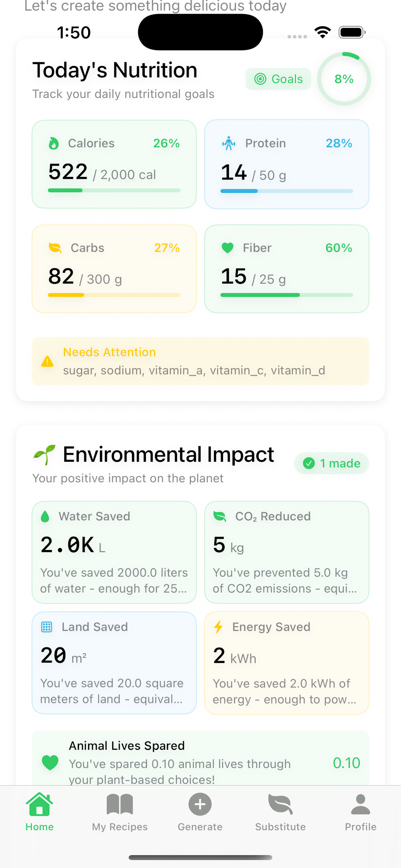
Task: Tap the 8% circular progress ring
Action: pyautogui.click(x=344, y=79)
